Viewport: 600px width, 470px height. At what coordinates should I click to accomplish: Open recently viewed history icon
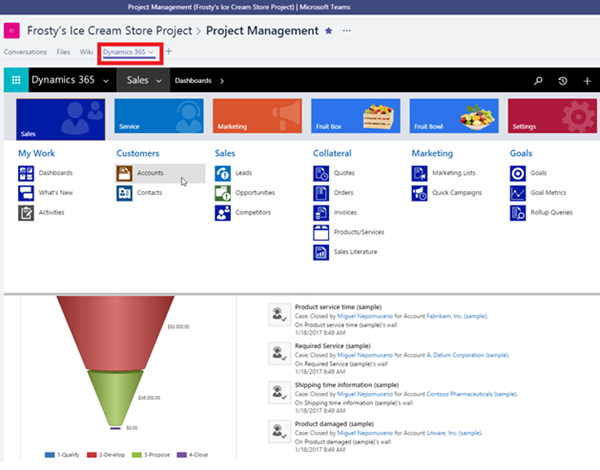click(563, 80)
